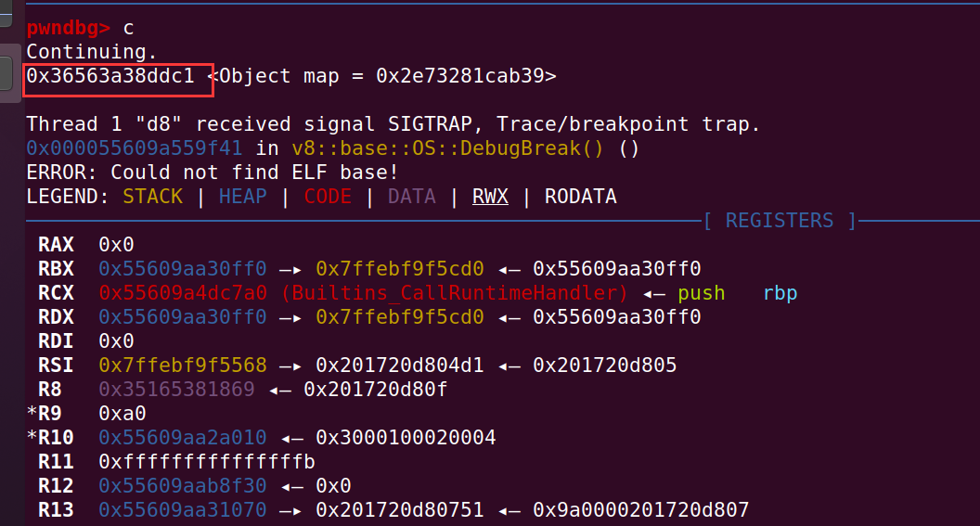Click the R8 value 0x35165381869
980x526 pixels.
(176, 390)
